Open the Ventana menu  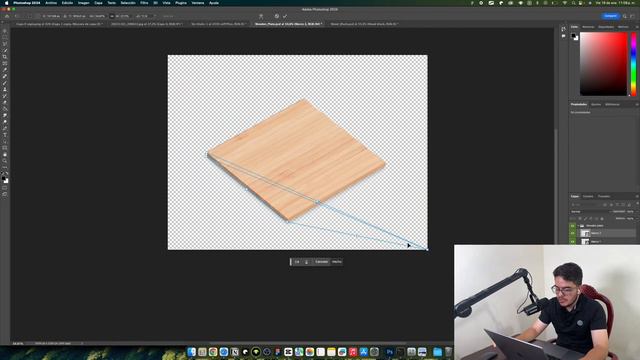point(198,3)
